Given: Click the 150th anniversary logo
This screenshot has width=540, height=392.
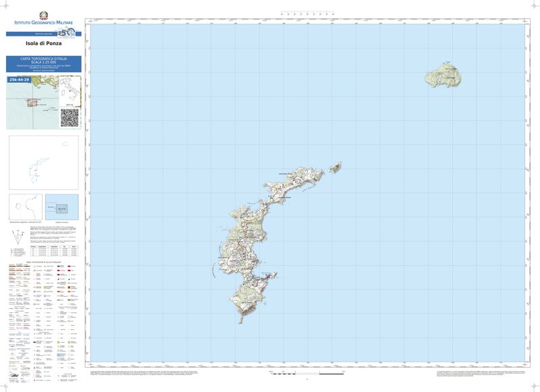Looking at the screenshot, I should pos(67,34).
